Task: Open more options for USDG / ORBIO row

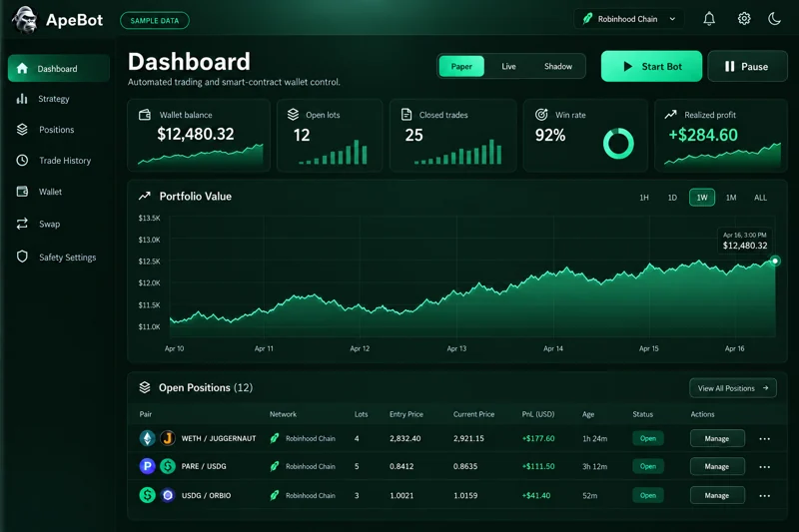Action: [x=764, y=496]
